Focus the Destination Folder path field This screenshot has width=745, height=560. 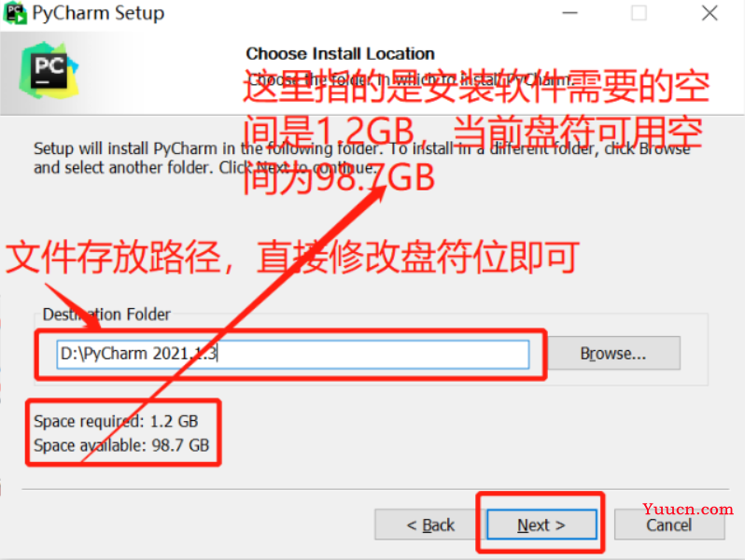[293, 354]
